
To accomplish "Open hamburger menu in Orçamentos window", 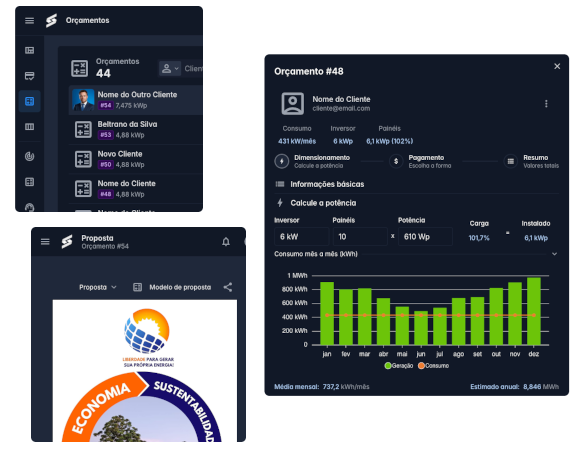I will [29, 20].
